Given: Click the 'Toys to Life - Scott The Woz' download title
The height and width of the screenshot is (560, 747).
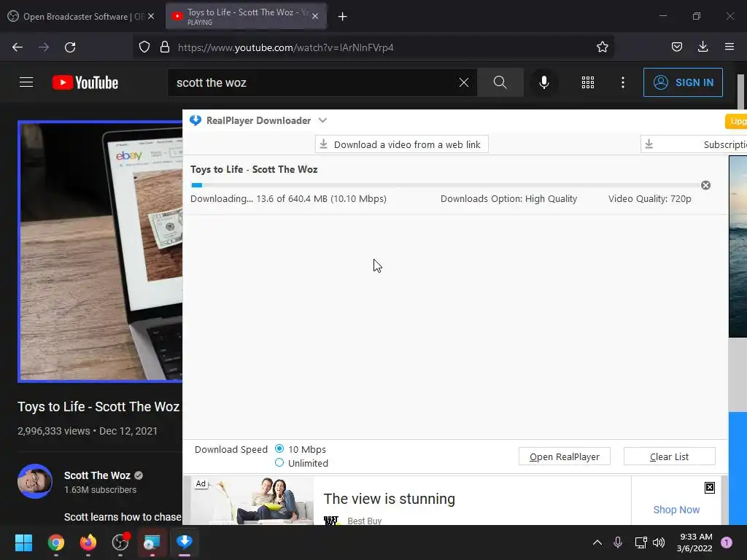Looking at the screenshot, I should [254, 169].
